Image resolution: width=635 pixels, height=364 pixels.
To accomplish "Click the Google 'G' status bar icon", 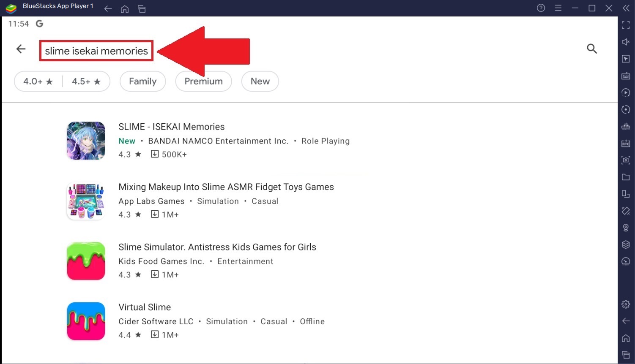I will pos(39,24).
